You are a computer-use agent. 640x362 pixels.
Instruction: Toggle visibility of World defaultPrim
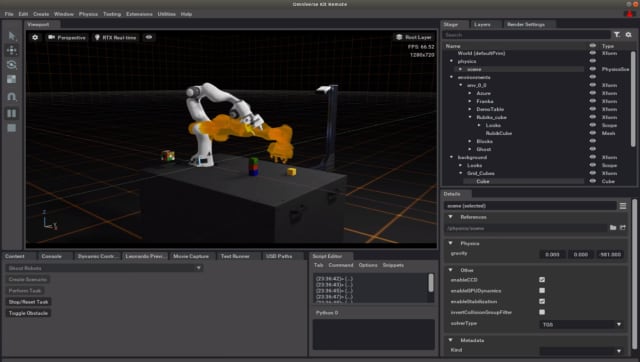coord(593,53)
